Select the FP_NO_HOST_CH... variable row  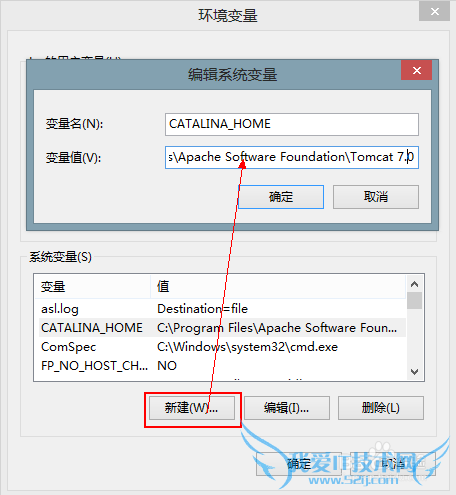click(222, 366)
